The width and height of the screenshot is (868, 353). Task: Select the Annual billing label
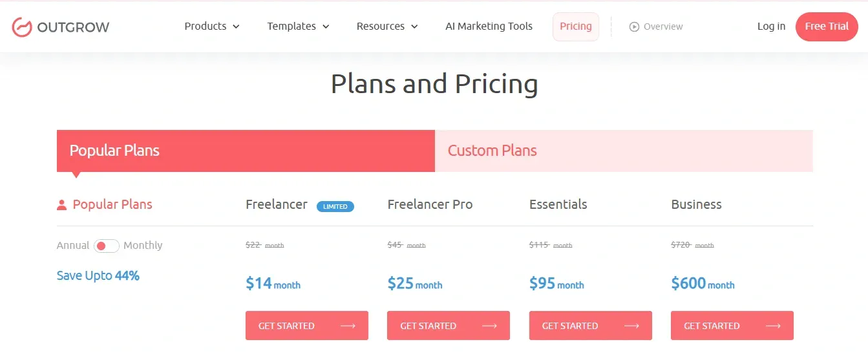point(73,246)
